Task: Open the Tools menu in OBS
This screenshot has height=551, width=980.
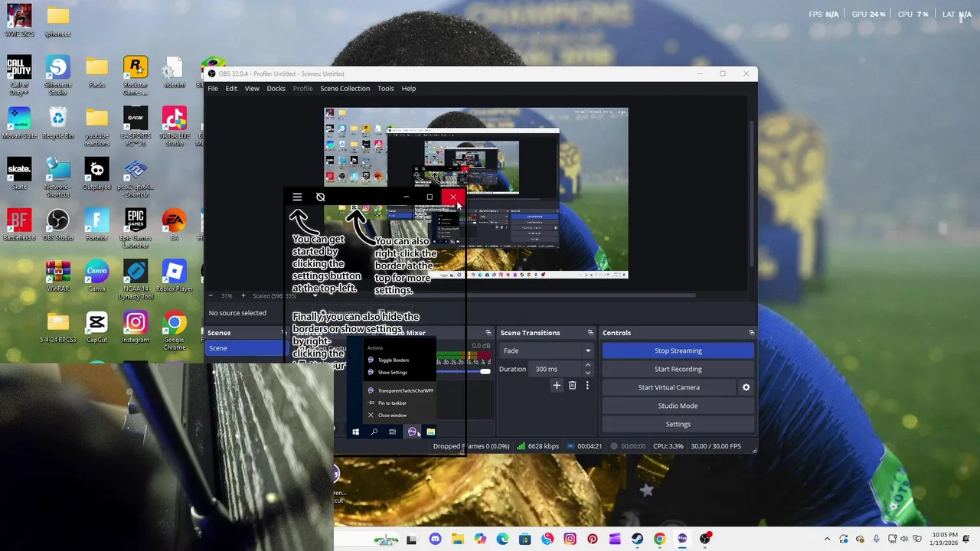Action: click(x=386, y=89)
